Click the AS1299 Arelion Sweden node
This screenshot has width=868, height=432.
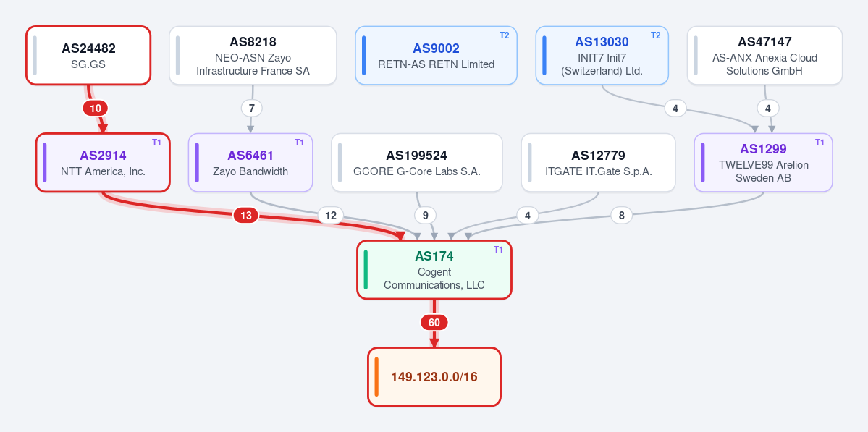[x=763, y=163]
